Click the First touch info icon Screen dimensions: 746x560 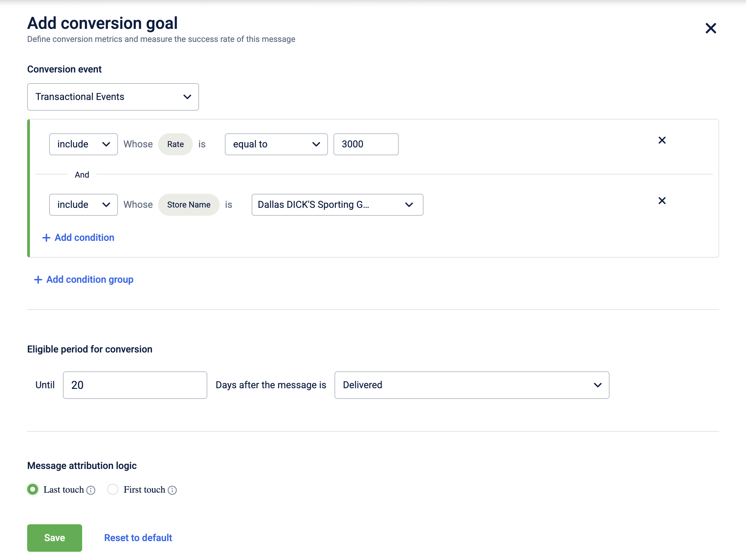[x=172, y=490]
